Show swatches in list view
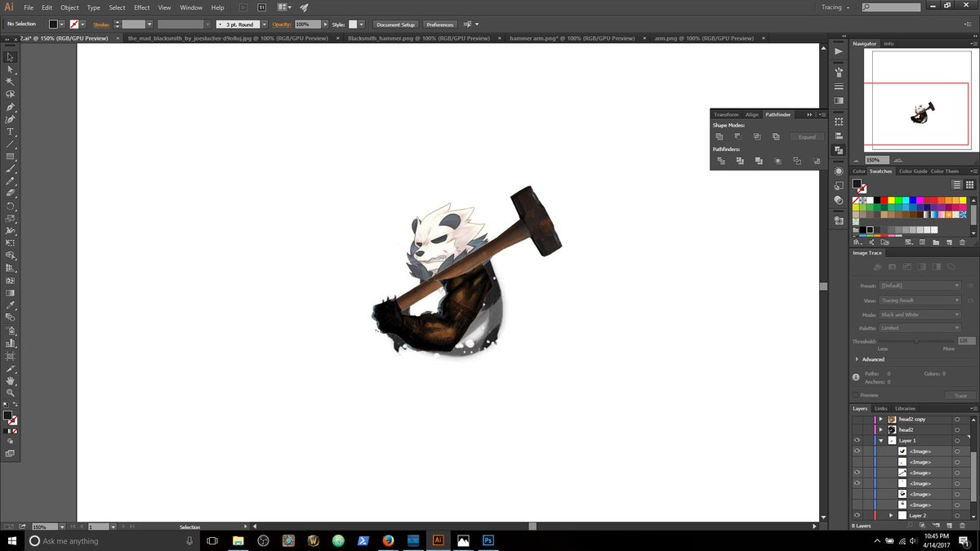This screenshot has height=551, width=980. 957,185
